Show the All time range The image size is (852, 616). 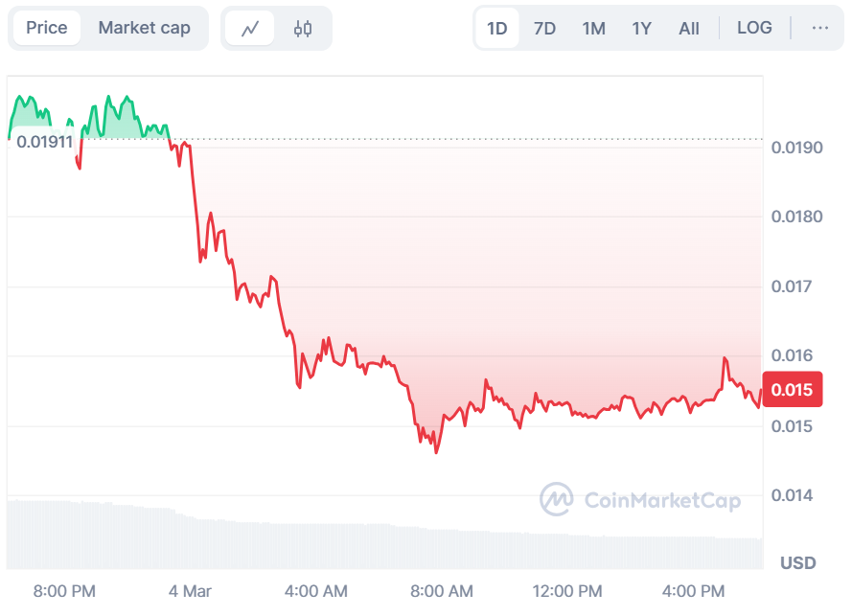[689, 28]
